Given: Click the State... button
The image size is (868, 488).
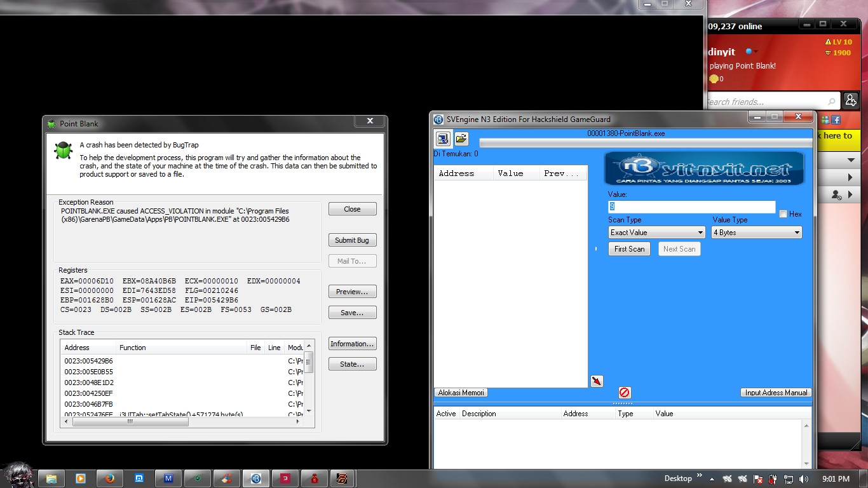Looking at the screenshot, I should click(353, 364).
